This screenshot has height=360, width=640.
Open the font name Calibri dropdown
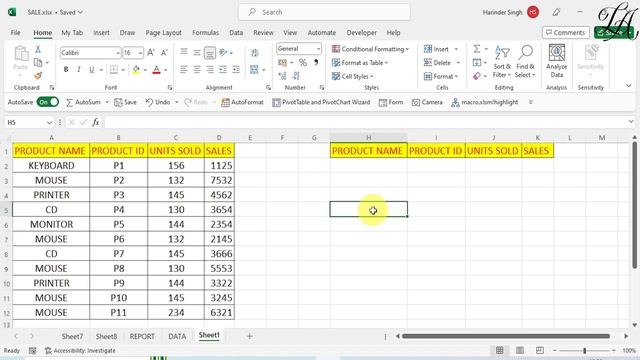pos(118,53)
